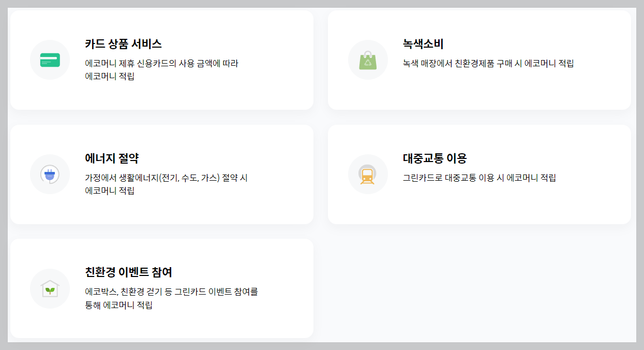This screenshot has height=350, width=644.
Task: Select the 대중교통 이용 card
Action: pos(478,174)
